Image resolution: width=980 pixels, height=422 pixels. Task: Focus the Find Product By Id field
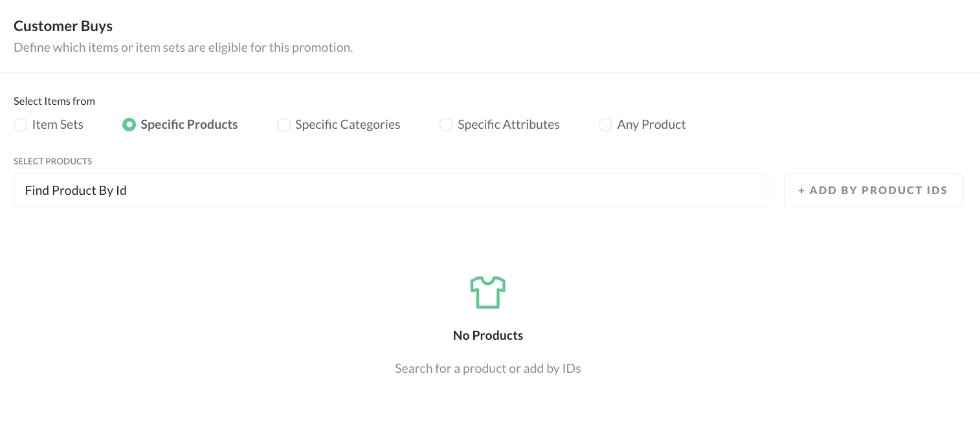point(390,190)
